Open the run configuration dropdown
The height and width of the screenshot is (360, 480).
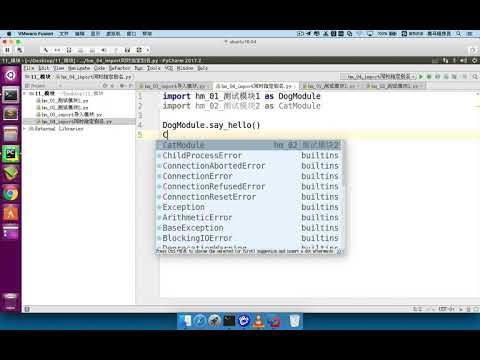point(379,77)
